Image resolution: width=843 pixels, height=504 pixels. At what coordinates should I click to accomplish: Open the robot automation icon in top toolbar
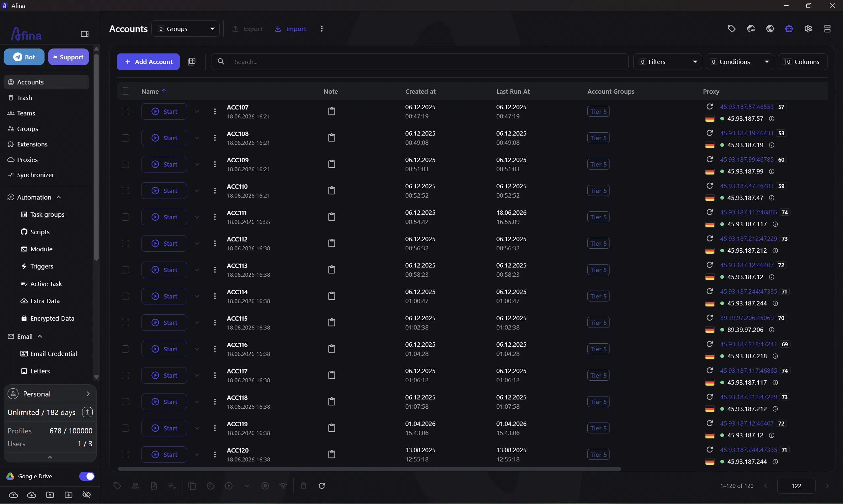pyautogui.click(x=789, y=29)
